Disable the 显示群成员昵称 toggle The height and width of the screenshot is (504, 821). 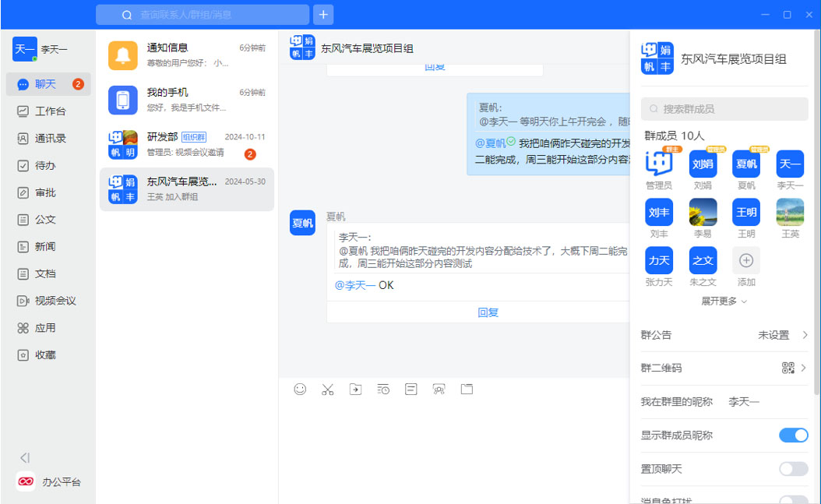point(793,435)
